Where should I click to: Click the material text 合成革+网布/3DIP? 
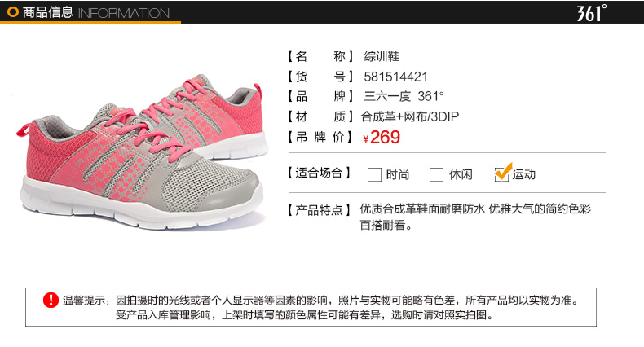point(409,116)
